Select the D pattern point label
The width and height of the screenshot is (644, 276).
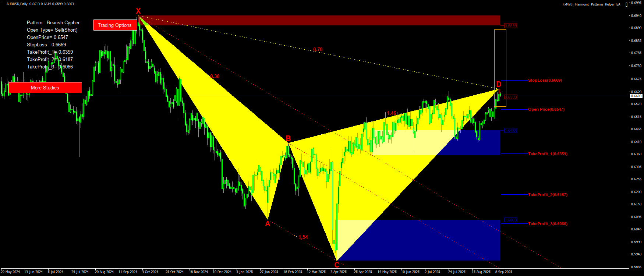click(499, 84)
